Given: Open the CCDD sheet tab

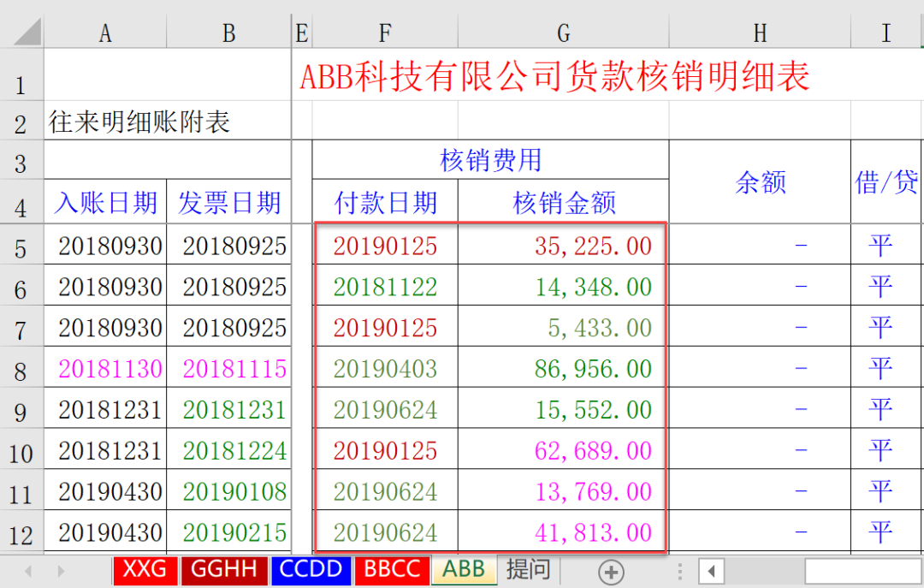Looking at the screenshot, I should point(311,570).
